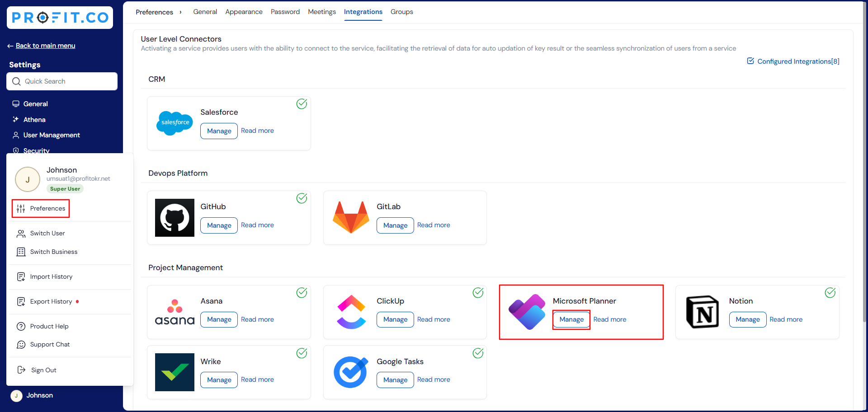Manage the Google Tasks integration
Viewport: 868px width, 412px height.
pos(395,380)
